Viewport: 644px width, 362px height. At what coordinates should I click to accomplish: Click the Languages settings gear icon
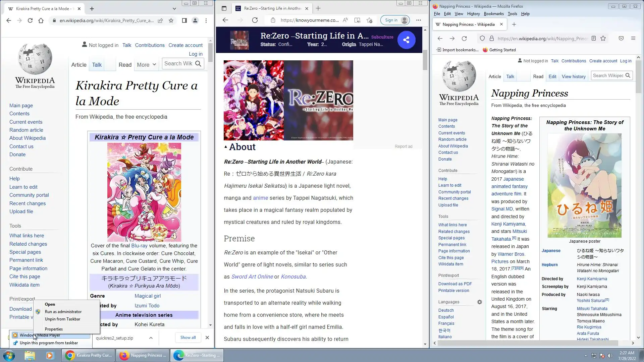point(479,302)
